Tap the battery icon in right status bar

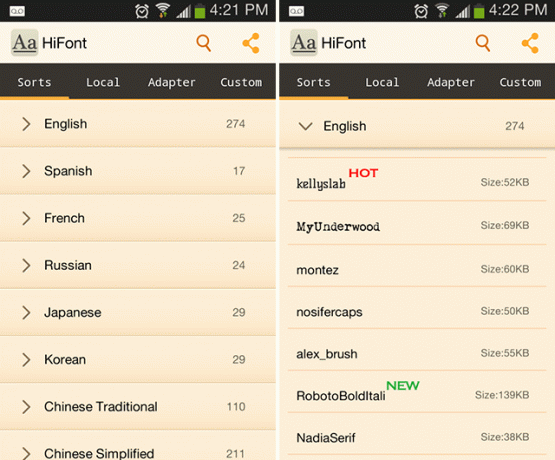click(479, 11)
